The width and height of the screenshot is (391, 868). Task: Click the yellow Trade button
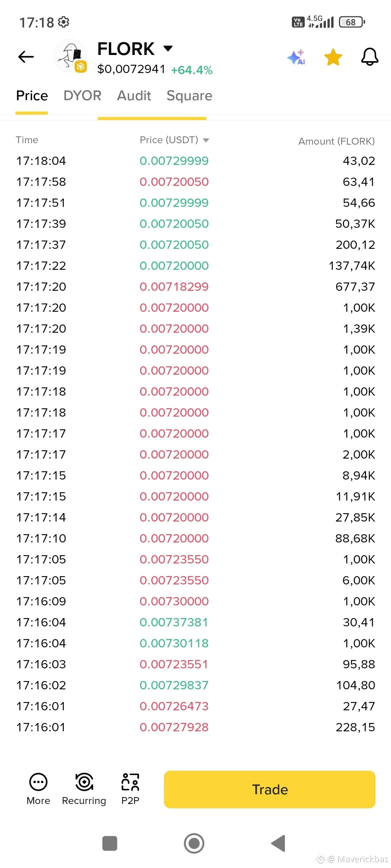pos(270,790)
